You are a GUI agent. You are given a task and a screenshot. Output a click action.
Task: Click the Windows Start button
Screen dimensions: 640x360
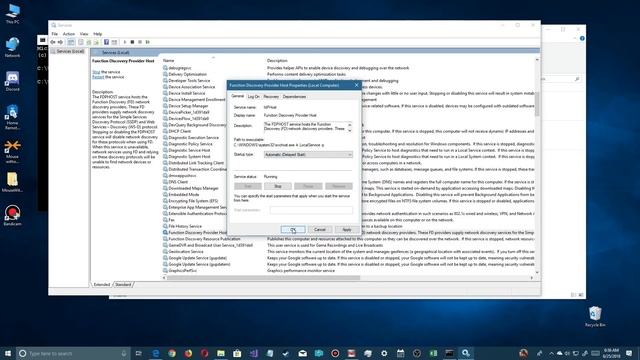8,353
